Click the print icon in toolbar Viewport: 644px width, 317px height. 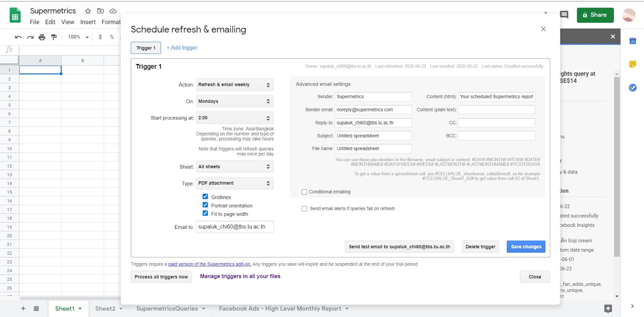(x=42, y=37)
